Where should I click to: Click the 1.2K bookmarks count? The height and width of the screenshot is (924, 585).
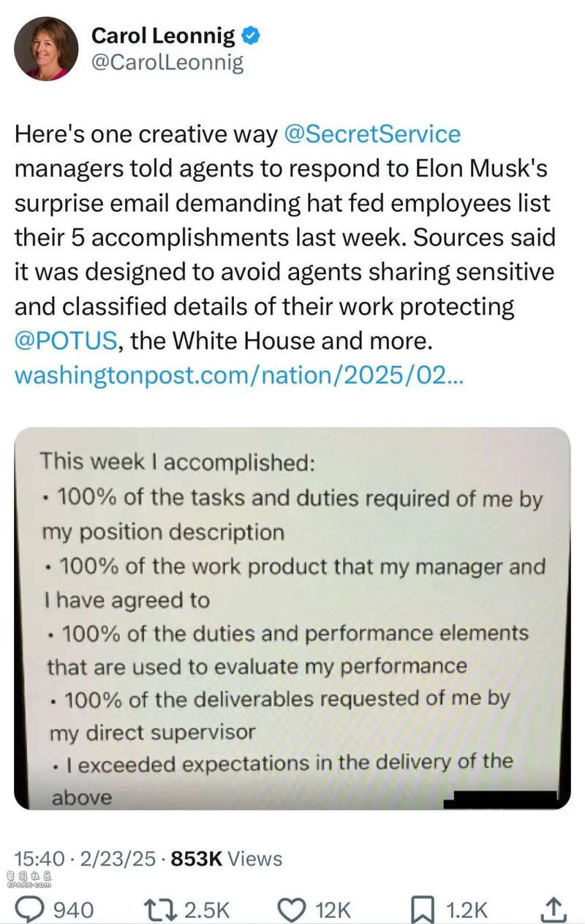point(467,909)
